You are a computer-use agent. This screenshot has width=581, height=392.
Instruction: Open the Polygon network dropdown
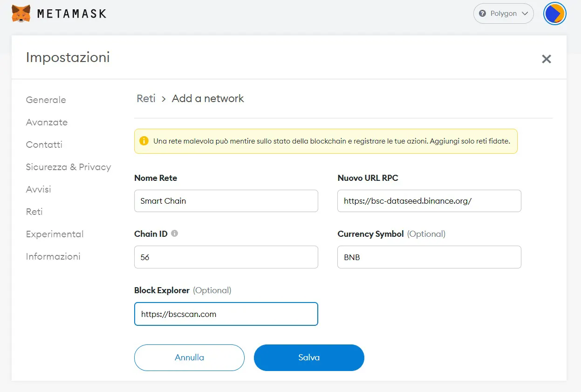[x=503, y=14]
